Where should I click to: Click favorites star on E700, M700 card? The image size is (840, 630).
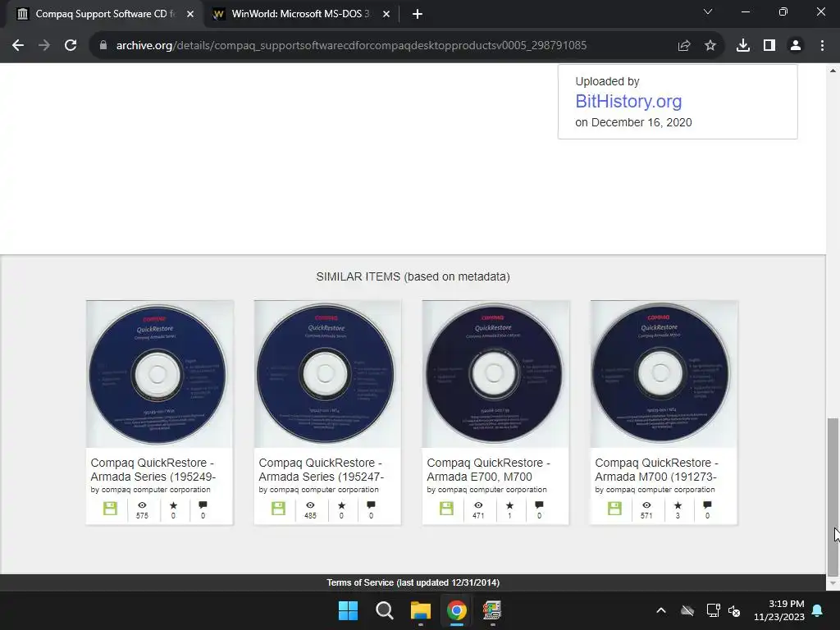coord(509,505)
